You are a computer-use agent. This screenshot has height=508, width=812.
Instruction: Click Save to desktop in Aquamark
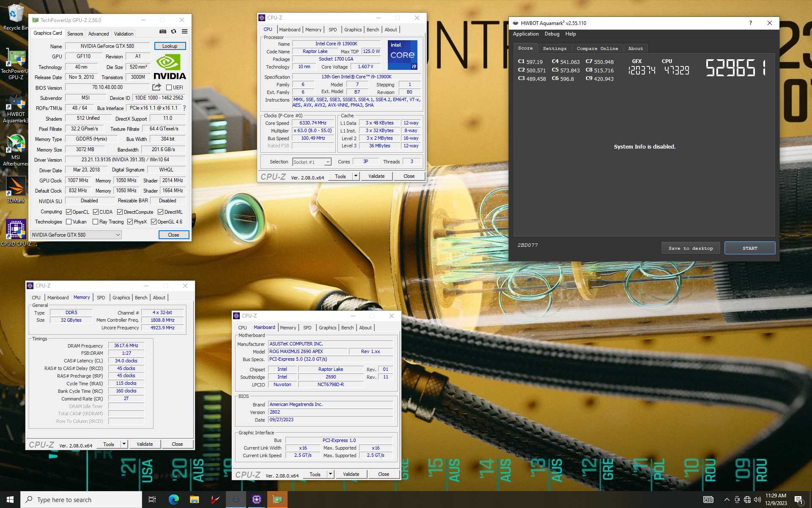691,248
